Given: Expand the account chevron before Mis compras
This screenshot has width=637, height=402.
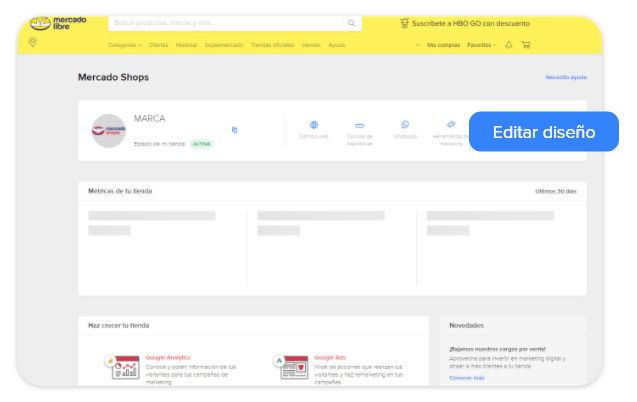Looking at the screenshot, I should click(418, 45).
